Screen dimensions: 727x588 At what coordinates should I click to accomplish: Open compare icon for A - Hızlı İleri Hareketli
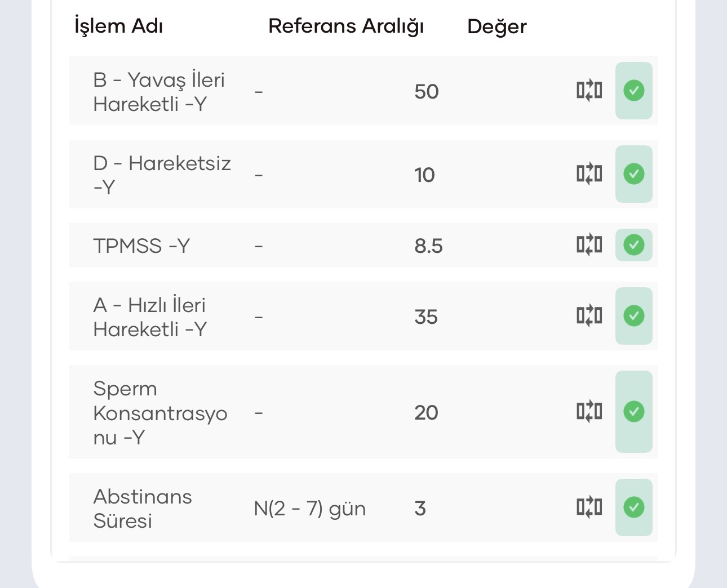click(x=589, y=316)
